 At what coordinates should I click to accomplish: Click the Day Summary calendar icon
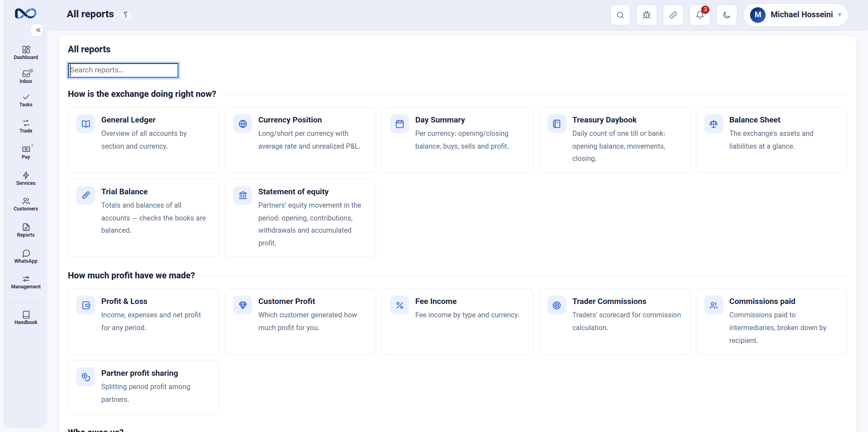pyautogui.click(x=400, y=124)
